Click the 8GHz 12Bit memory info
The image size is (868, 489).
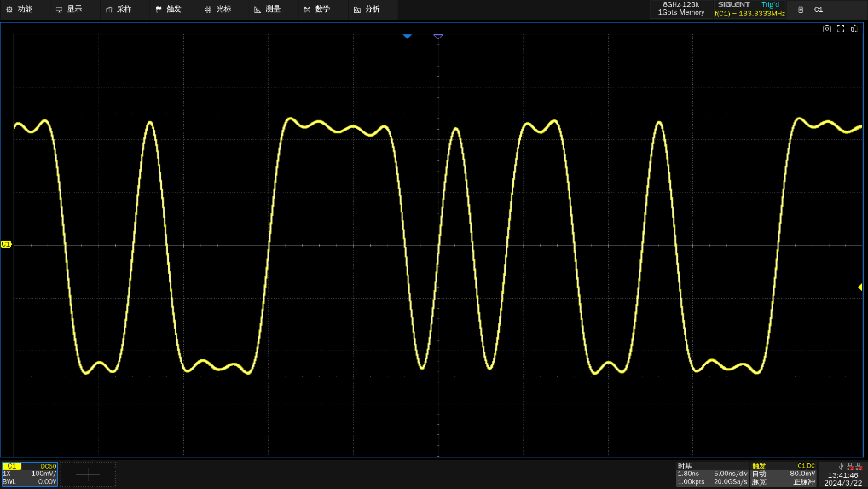click(681, 9)
